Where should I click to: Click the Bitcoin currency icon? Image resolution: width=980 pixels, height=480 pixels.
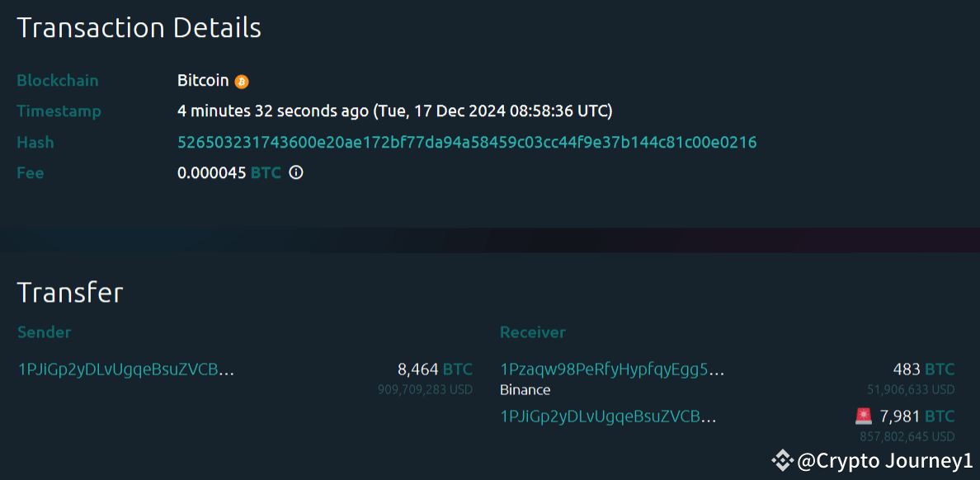pyautogui.click(x=242, y=80)
